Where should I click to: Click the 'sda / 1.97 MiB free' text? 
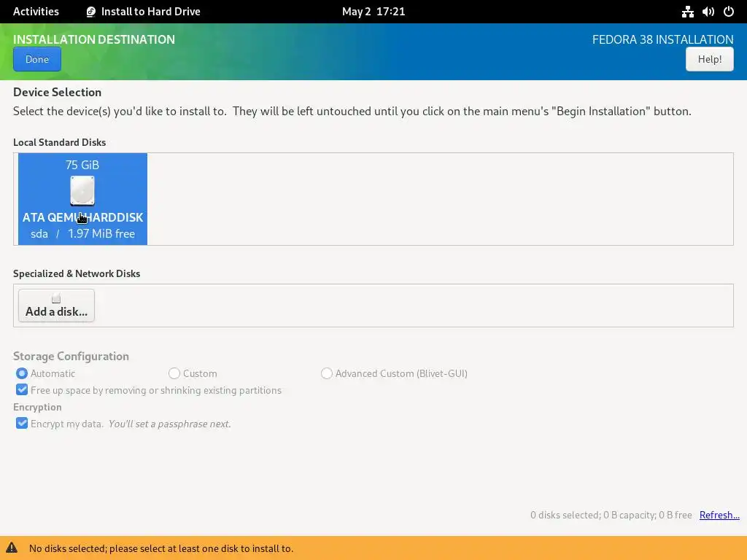(x=82, y=234)
